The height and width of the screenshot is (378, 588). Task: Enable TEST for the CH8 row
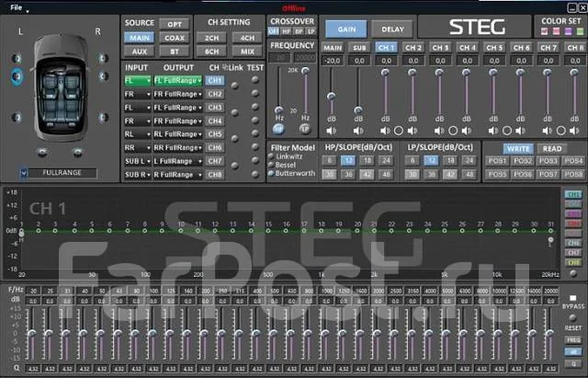coord(255,174)
